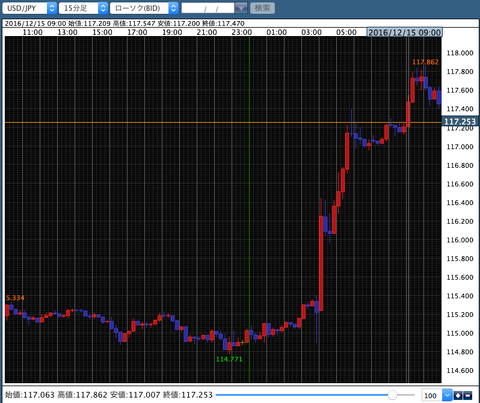Open the USD/JPY currency pair dropdown
This screenshot has width=480, height=403.
pos(29,8)
